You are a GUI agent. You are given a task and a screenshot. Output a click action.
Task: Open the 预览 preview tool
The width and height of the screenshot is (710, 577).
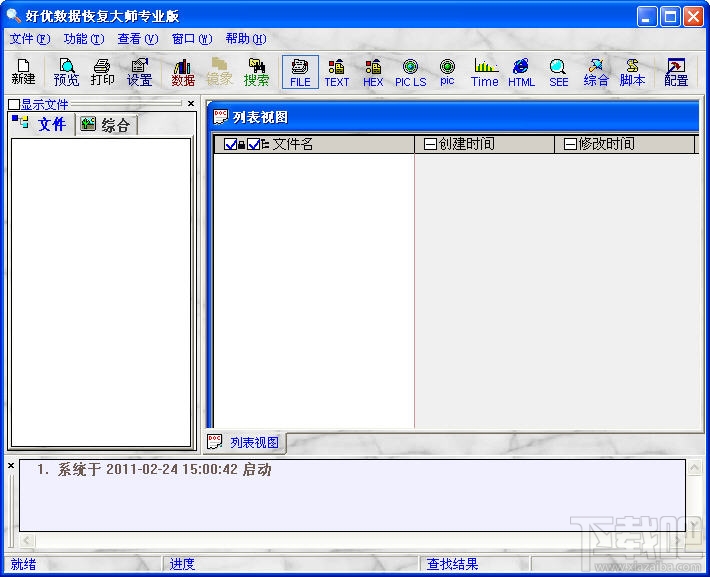tap(66, 72)
